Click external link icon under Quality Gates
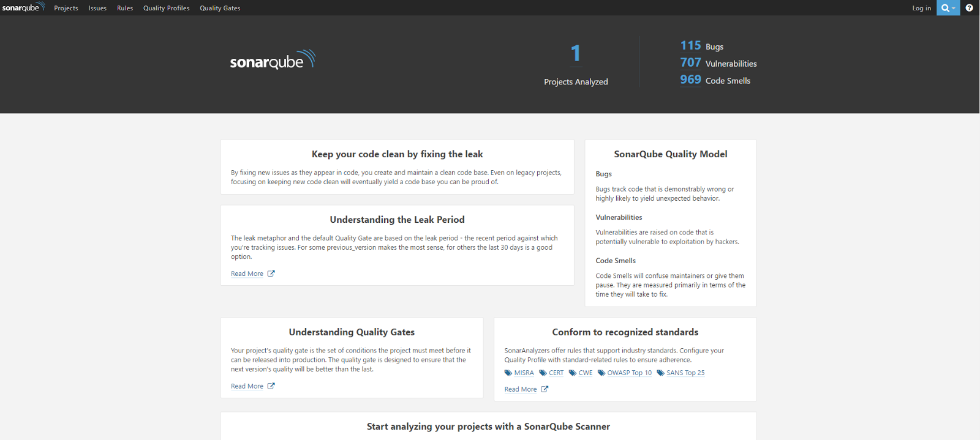The height and width of the screenshot is (440, 980). coord(271,386)
